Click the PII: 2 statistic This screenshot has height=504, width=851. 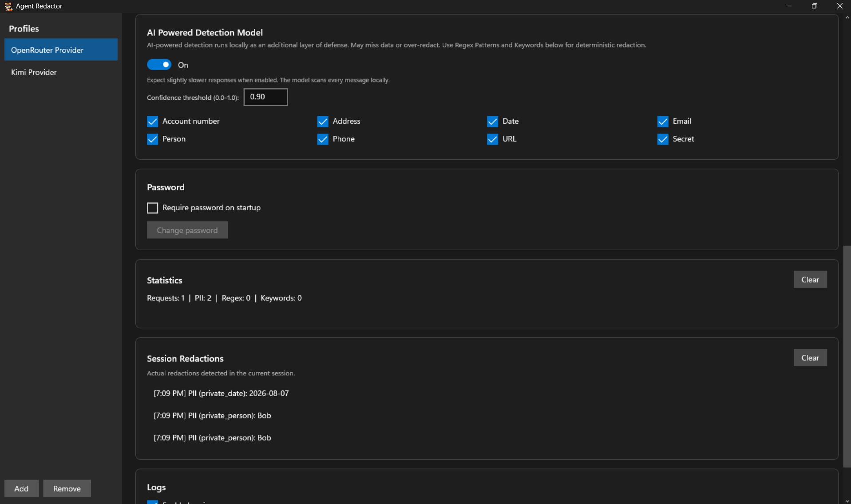[203, 298]
